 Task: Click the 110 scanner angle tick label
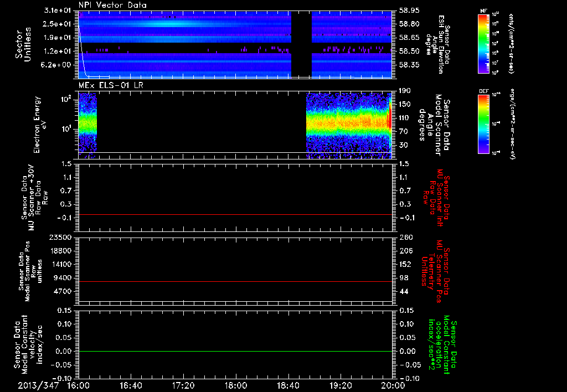tap(405, 118)
